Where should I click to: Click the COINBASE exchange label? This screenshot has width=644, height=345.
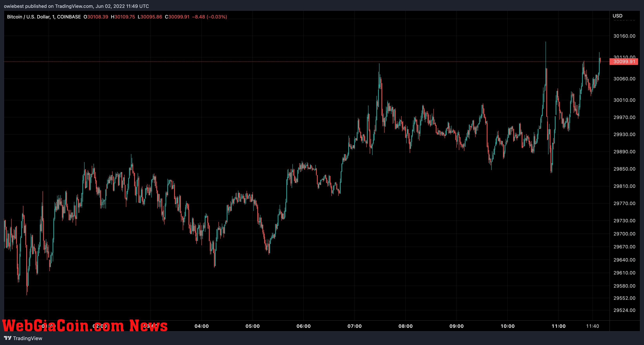tap(69, 17)
